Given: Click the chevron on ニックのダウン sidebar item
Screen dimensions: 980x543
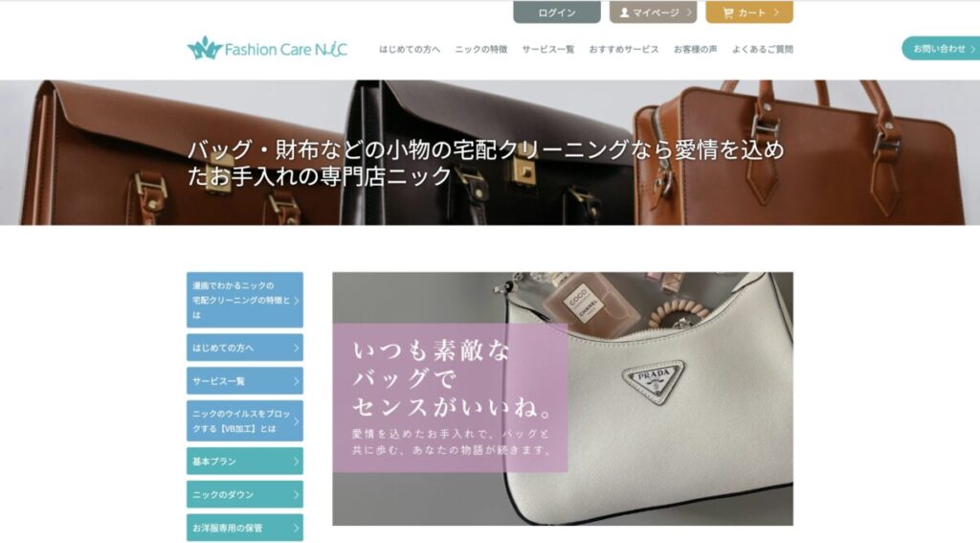Looking at the screenshot, I should click(x=297, y=495).
